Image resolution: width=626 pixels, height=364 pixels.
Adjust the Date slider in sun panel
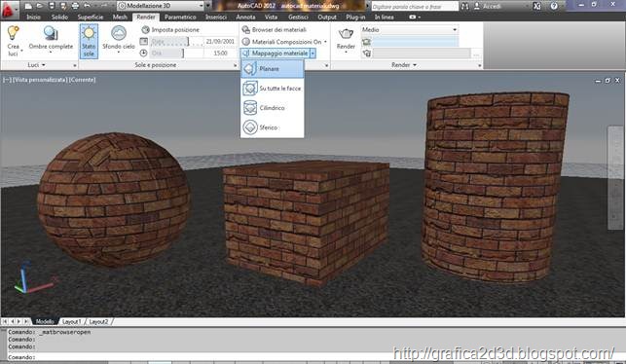tap(176, 41)
